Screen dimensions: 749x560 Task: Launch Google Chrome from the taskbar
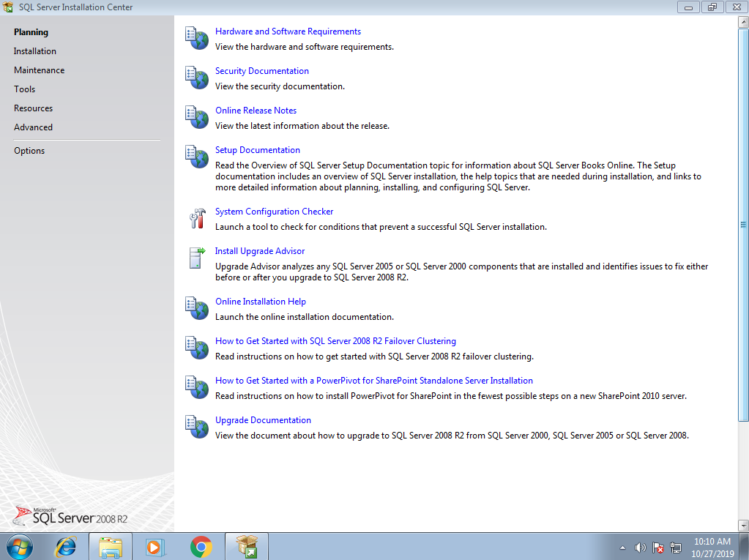point(201,547)
